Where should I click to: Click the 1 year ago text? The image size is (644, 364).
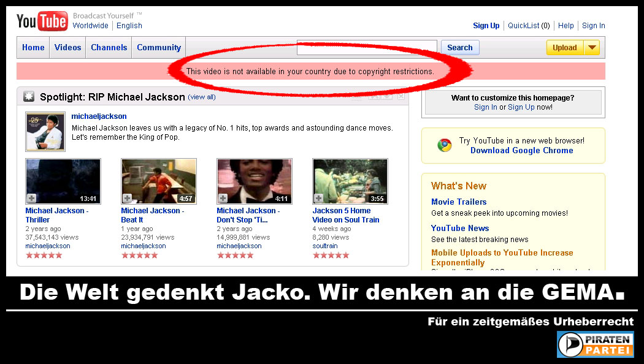pyautogui.click(x=137, y=229)
